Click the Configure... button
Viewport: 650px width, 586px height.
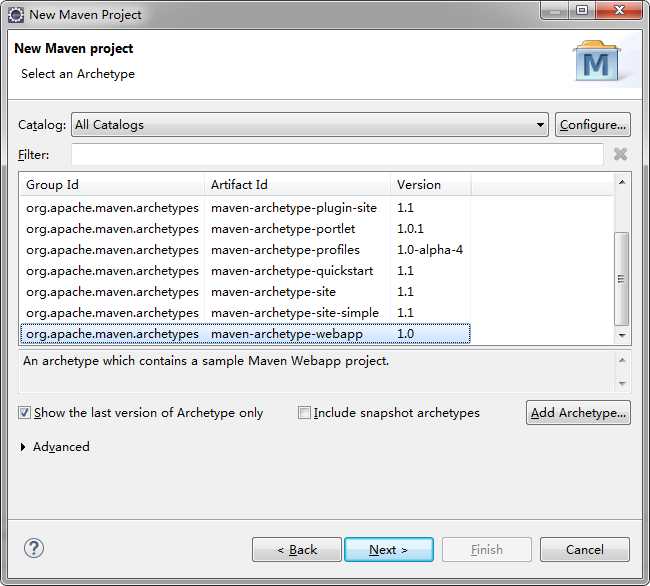[x=592, y=125]
